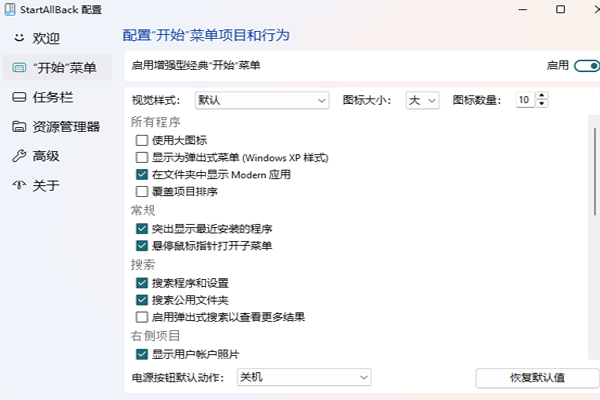The height and width of the screenshot is (400, 600).
Task: Click the 高级 wrench icon
Action: click(x=18, y=156)
